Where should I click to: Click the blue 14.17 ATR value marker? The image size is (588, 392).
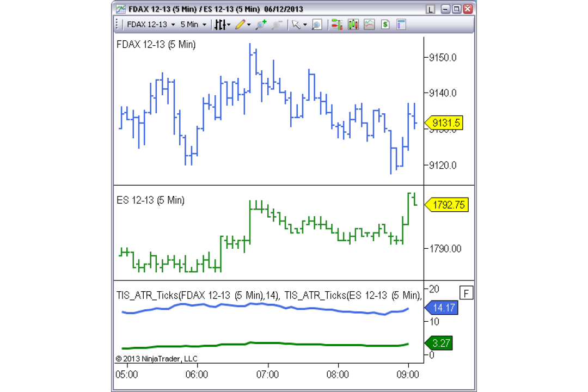(x=442, y=308)
